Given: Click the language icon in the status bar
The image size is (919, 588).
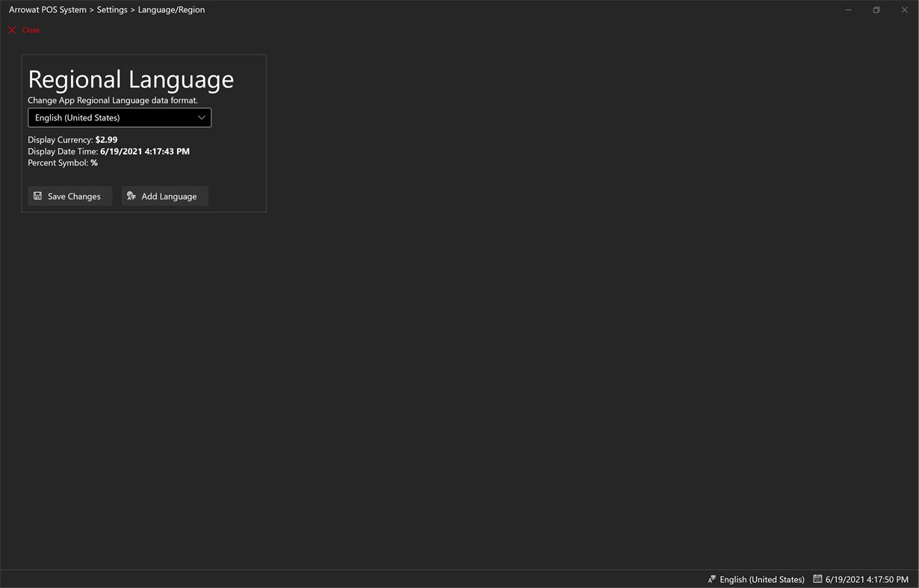Looking at the screenshot, I should pyautogui.click(x=711, y=579).
